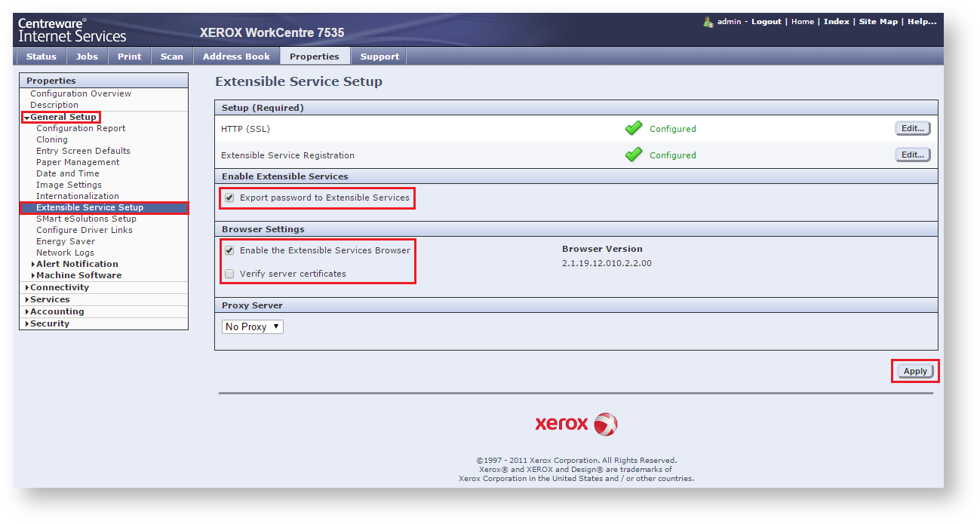Viewport: 980px width, 524px height.
Task: Click Edit for HTTP (SSL)
Action: pos(913,128)
